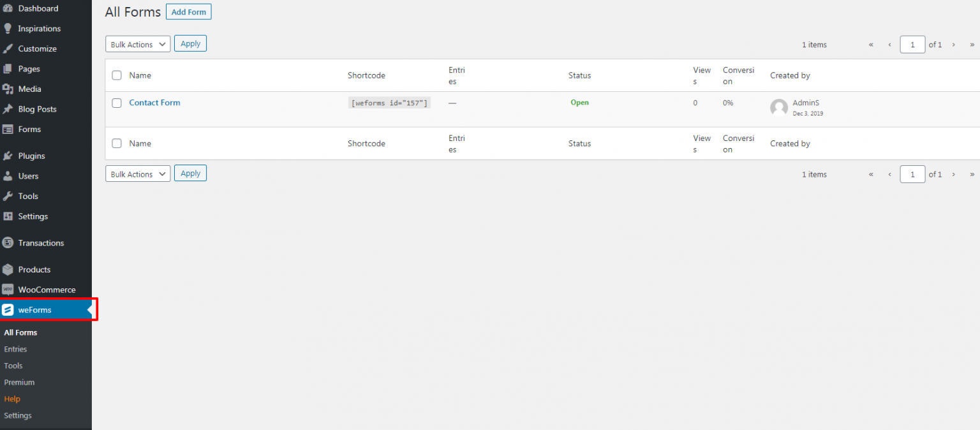Screen dimensions: 980x430
Task: Open the Customize brush icon
Action: pos(8,48)
